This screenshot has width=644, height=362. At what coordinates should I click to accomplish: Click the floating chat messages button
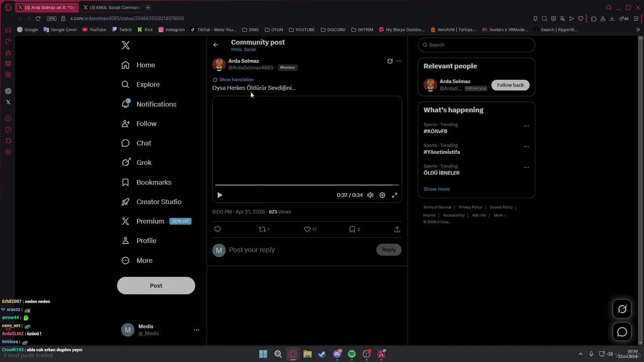click(x=622, y=332)
